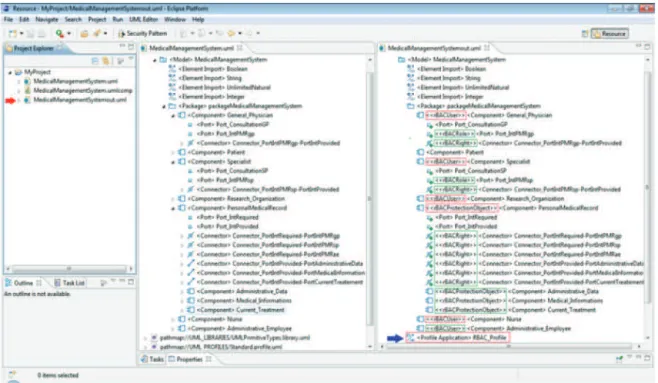Collapse Component General_Physician in left editor
The height and width of the screenshot is (383, 658).
(173, 115)
